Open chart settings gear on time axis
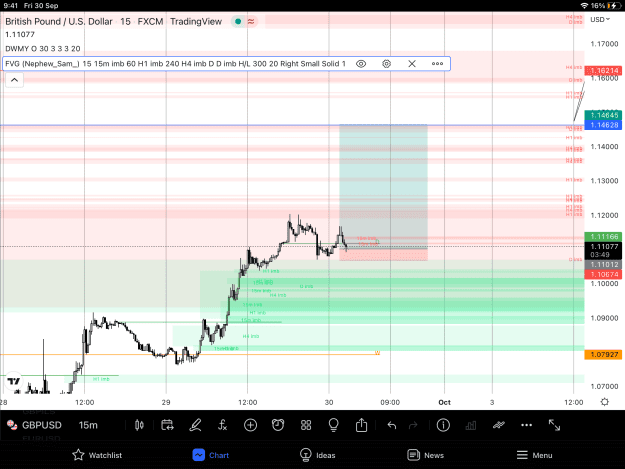 coord(605,402)
